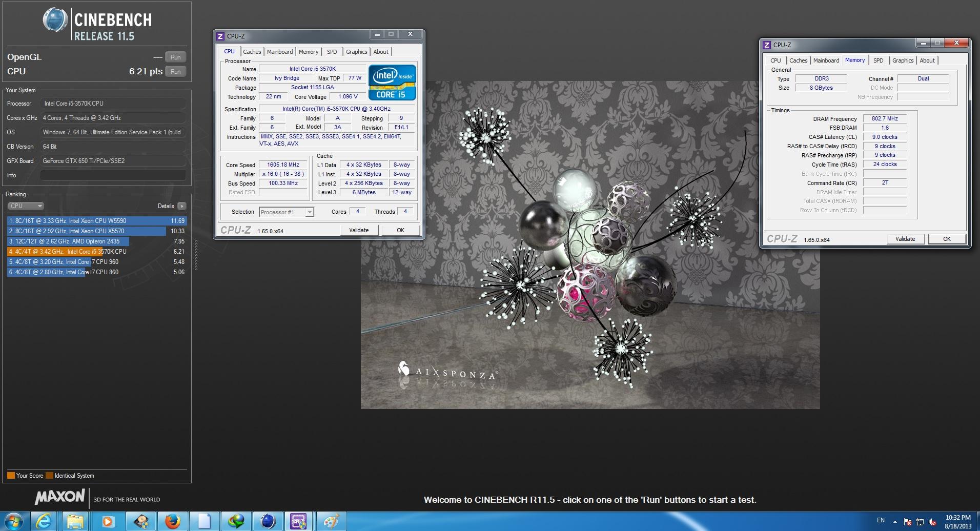Image resolution: width=980 pixels, height=531 pixels.
Task: Switch to Caches tab in first CPU-Z window
Action: tap(252, 52)
